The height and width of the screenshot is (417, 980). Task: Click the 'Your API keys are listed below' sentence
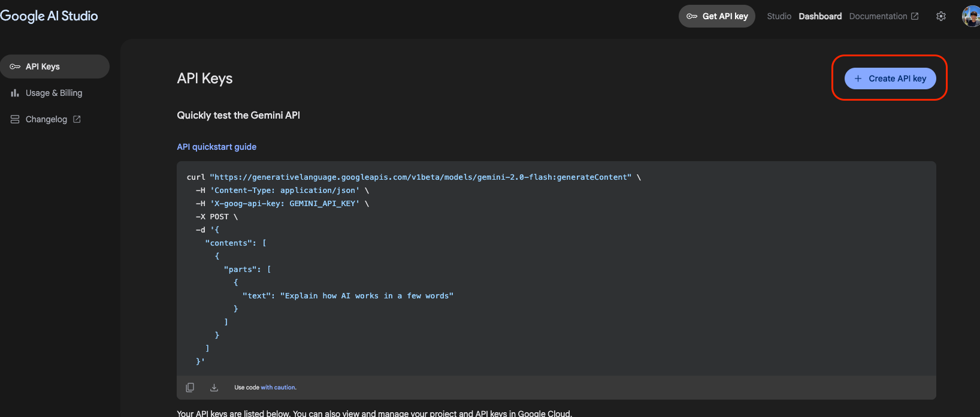374,413
